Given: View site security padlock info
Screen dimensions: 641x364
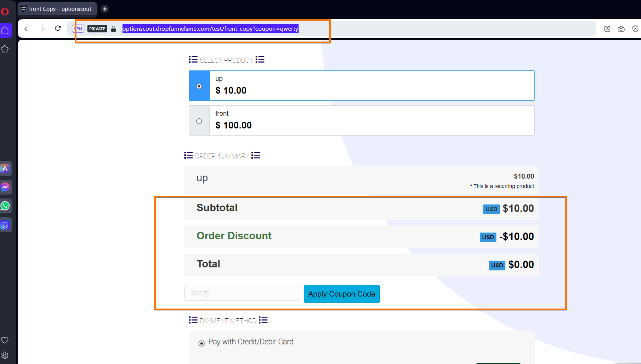Looking at the screenshot, I should pyautogui.click(x=114, y=28).
